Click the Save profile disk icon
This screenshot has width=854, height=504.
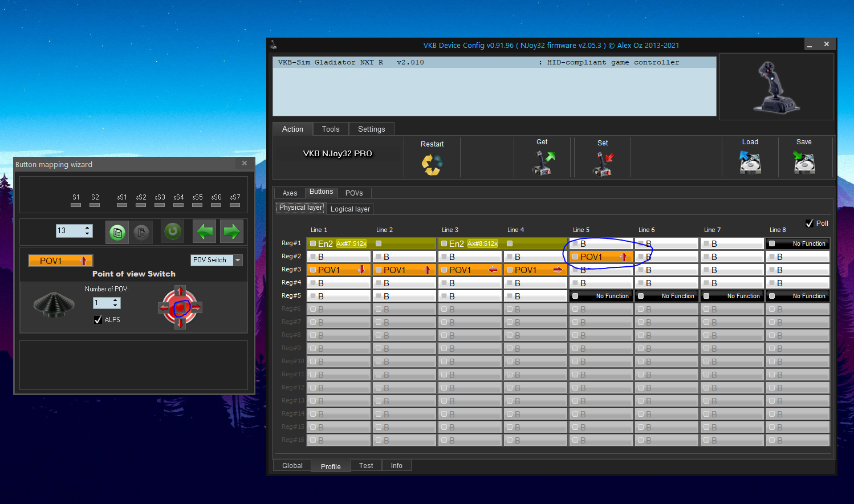[x=804, y=162]
